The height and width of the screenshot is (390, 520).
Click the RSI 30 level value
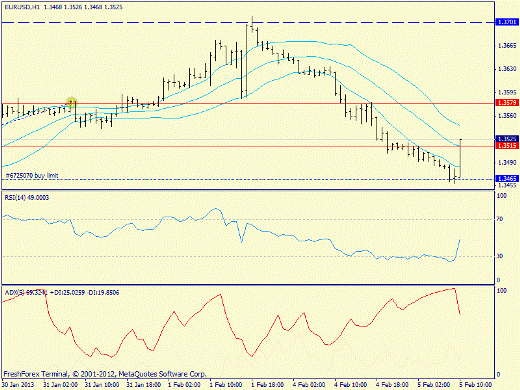tap(500, 256)
